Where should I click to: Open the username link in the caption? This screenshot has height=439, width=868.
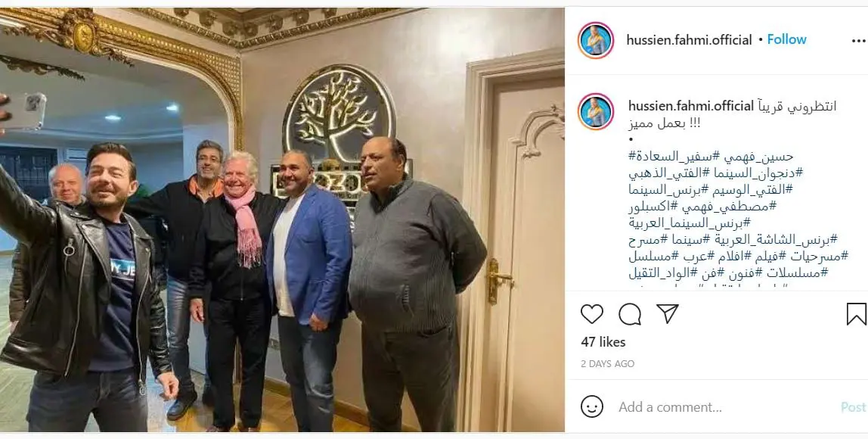691,106
